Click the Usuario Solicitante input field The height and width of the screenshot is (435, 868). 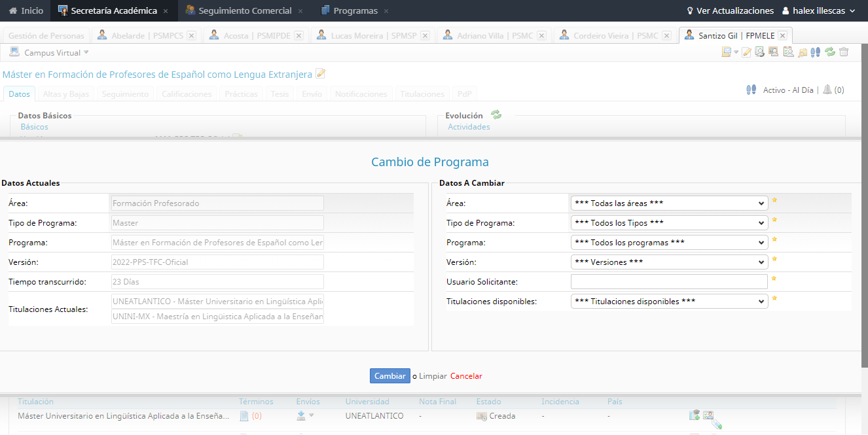(x=668, y=282)
